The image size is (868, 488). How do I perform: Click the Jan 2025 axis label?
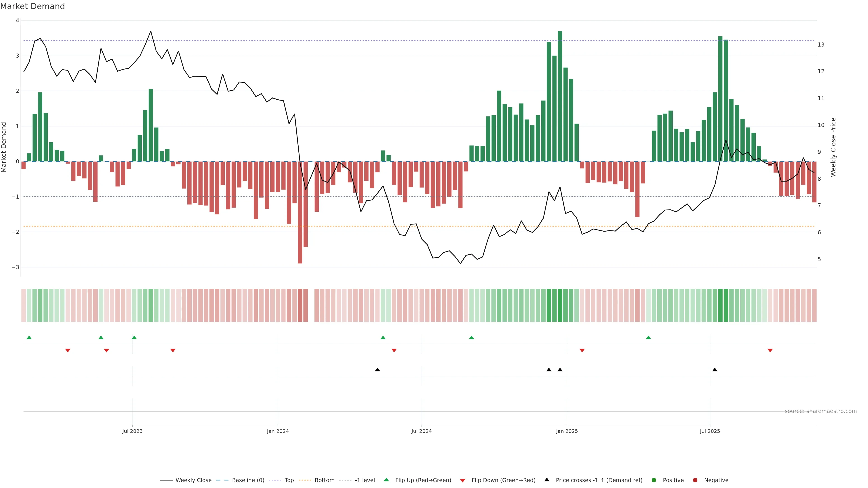tap(567, 431)
